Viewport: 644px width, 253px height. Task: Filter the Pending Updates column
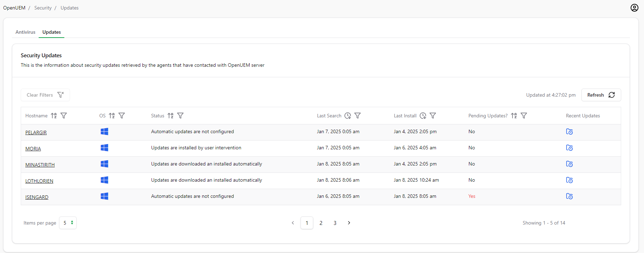pyautogui.click(x=524, y=116)
